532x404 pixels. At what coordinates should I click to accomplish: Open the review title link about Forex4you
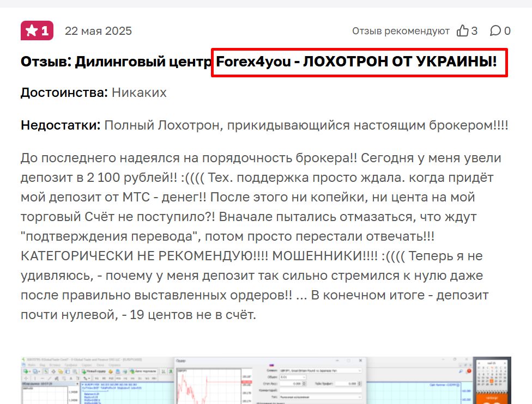click(259, 62)
